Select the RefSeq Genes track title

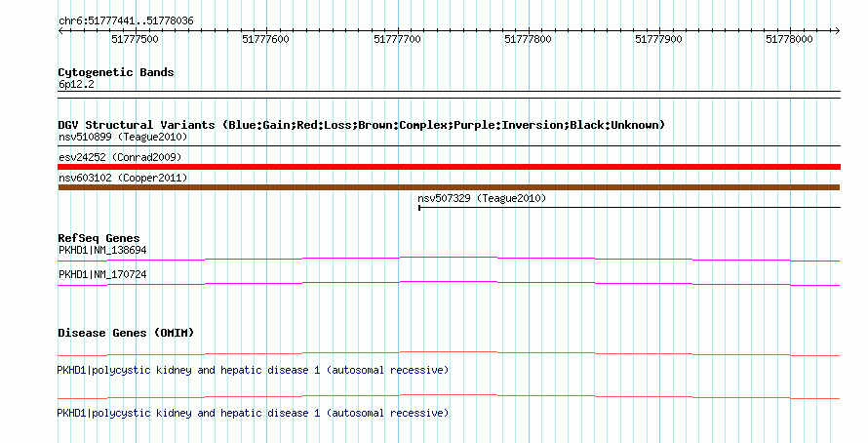pos(99,239)
